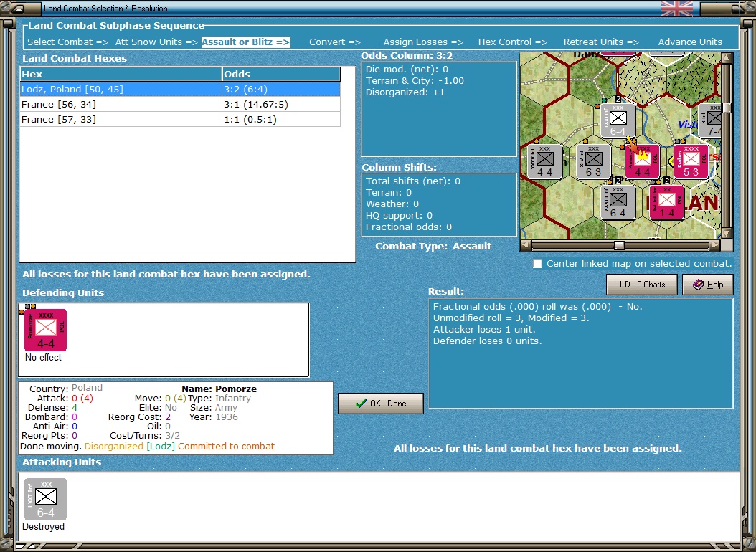Screen dimensions: 756x552
Task: Click the Assign Losses subphase step
Action: coord(423,42)
